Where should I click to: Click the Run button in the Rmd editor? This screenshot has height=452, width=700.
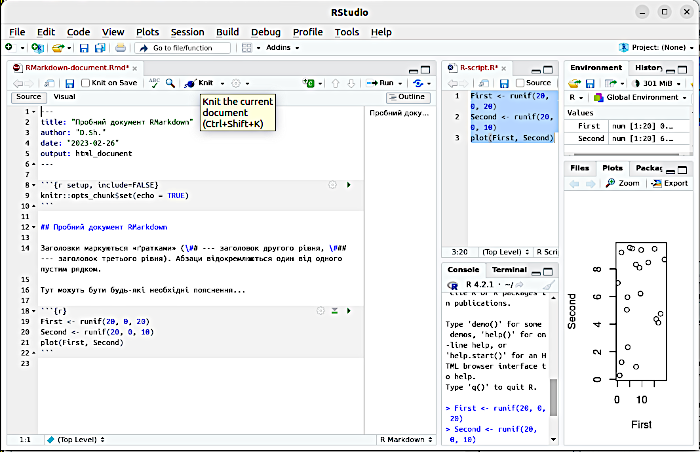380,83
